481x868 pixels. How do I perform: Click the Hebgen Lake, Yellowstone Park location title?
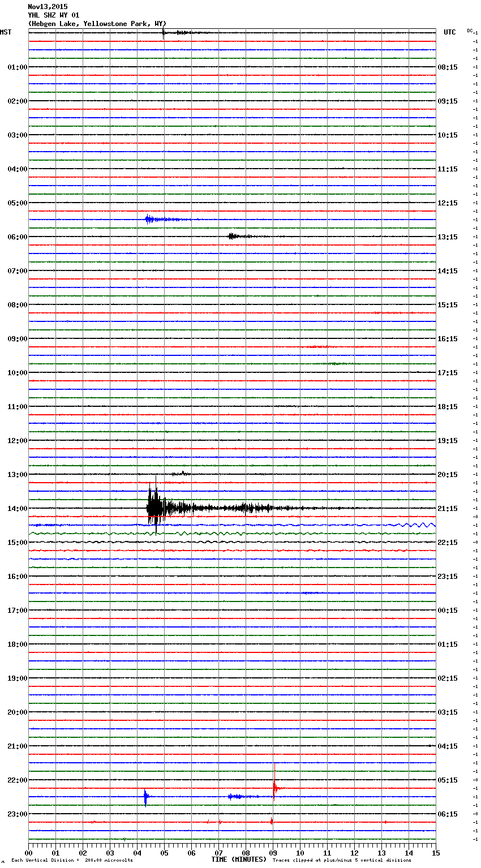[97, 24]
